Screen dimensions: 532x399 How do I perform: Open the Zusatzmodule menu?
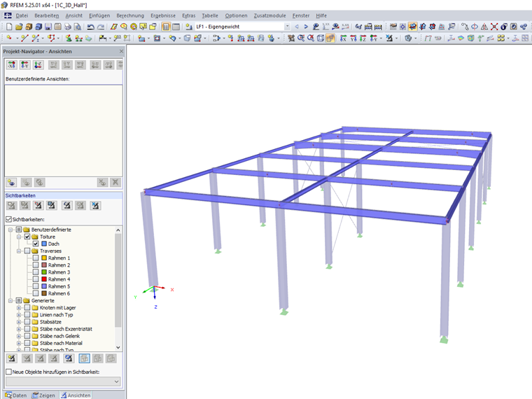(x=269, y=15)
